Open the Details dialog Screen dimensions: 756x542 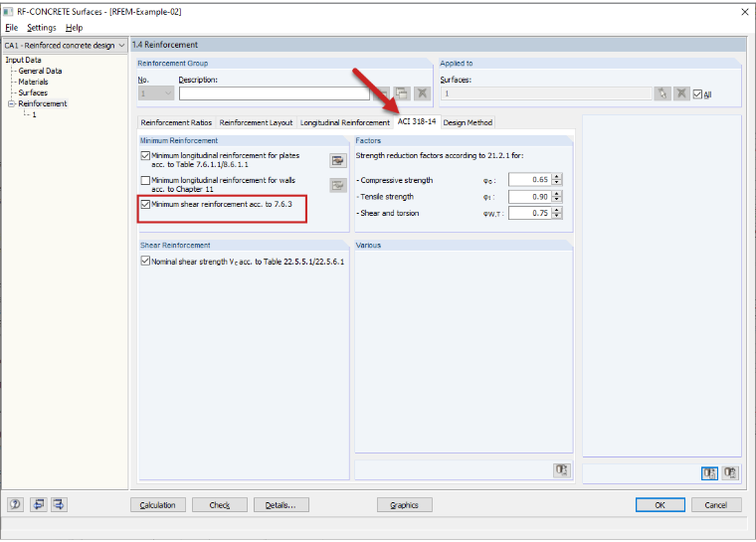(282, 505)
